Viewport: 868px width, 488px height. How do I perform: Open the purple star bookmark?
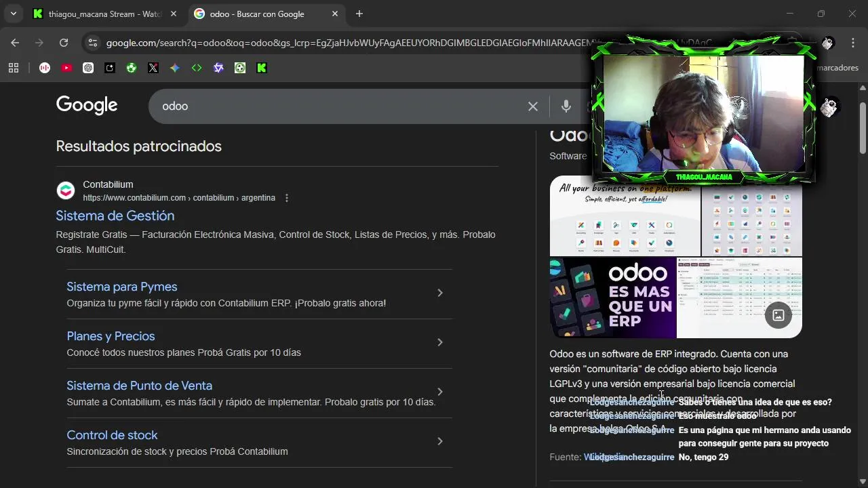point(218,68)
